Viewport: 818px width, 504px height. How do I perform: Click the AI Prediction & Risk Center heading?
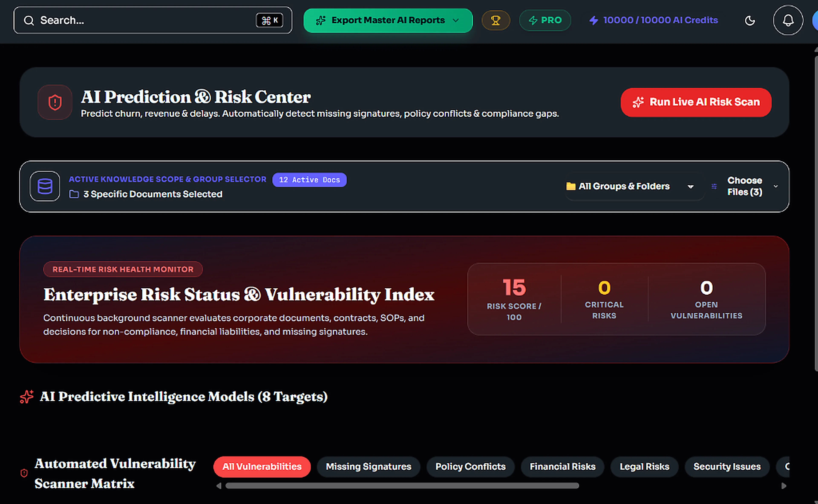pos(196,97)
